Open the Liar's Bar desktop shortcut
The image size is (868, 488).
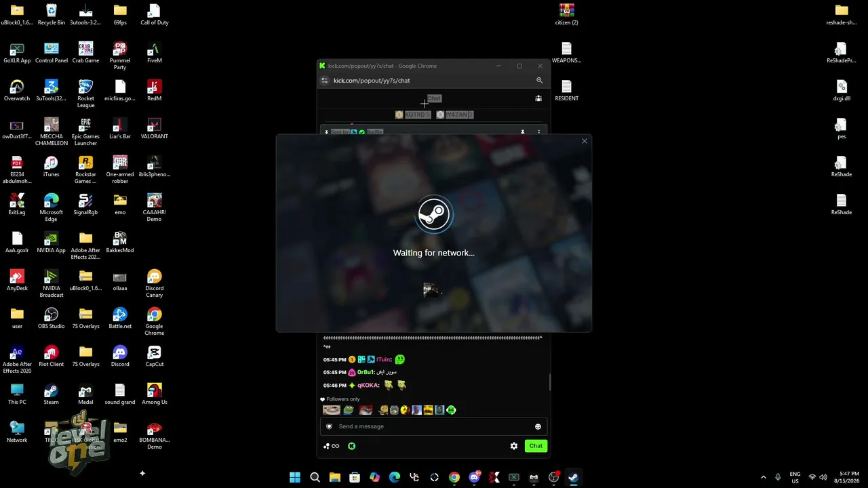tap(120, 128)
